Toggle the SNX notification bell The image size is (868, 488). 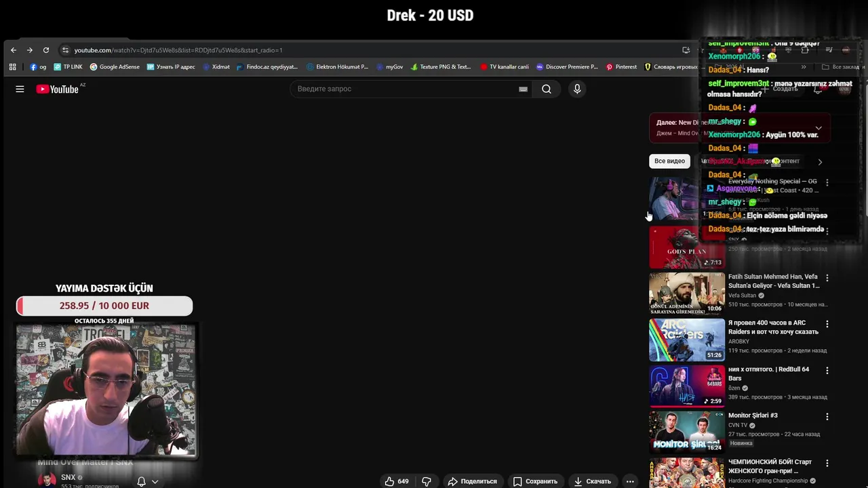(142, 481)
